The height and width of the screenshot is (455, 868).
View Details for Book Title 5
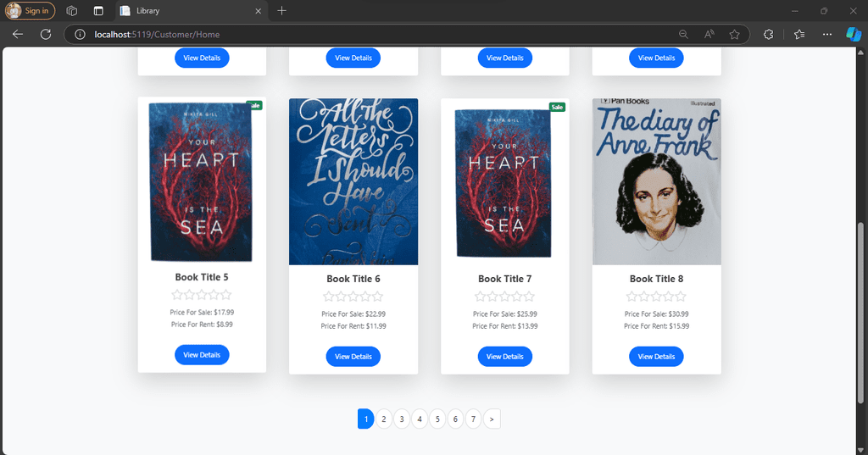(202, 355)
